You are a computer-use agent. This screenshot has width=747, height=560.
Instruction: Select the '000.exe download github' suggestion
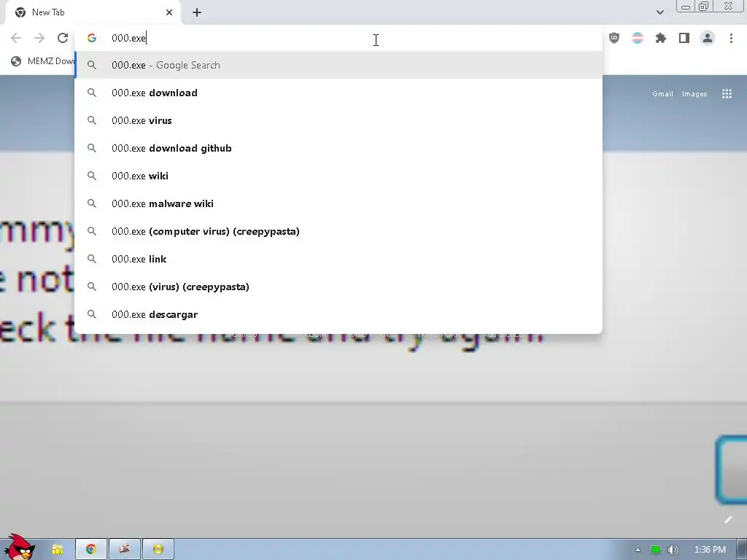coord(338,148)
